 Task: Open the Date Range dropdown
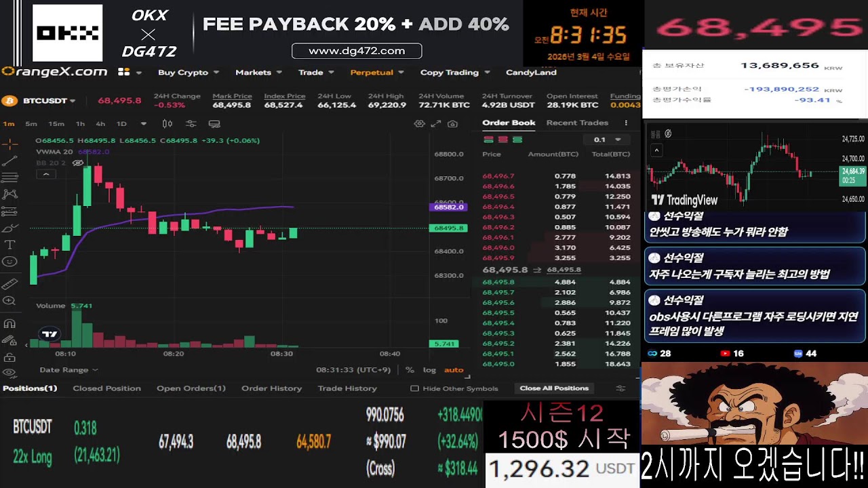tap(68, 370)
